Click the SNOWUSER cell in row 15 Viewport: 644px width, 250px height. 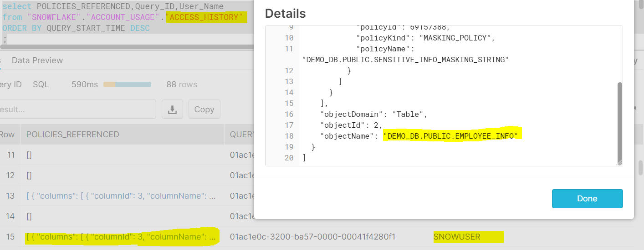(x=456, y=237)
